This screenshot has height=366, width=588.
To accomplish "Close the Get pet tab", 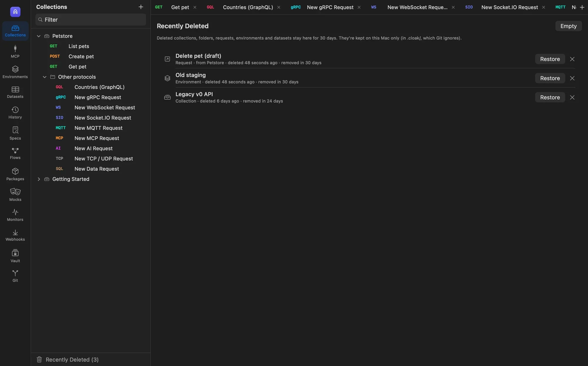I will click(x=195, y=7).
